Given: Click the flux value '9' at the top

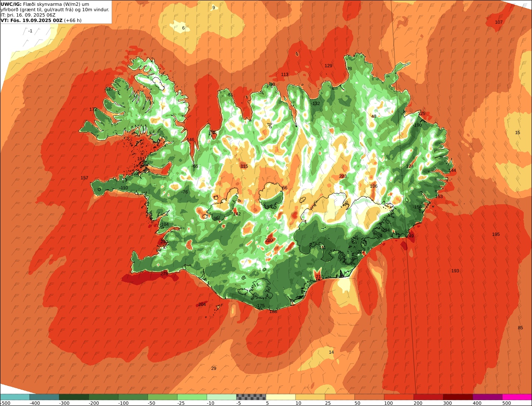Looking at the screenshot, I should click(214, 7).
